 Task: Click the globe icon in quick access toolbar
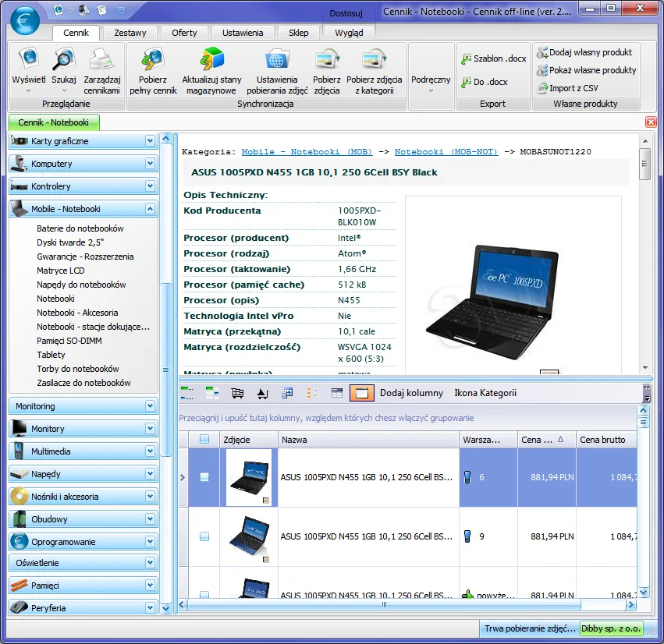[x=58, y=9]
